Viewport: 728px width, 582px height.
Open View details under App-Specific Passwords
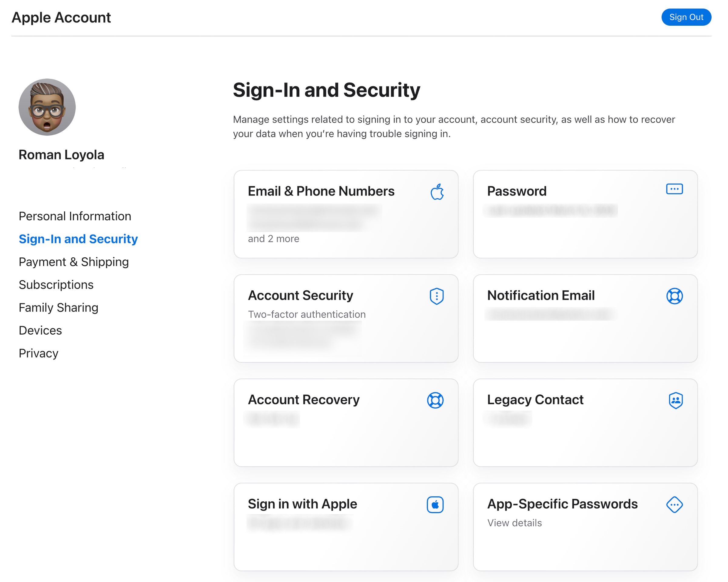pos(514,523)
